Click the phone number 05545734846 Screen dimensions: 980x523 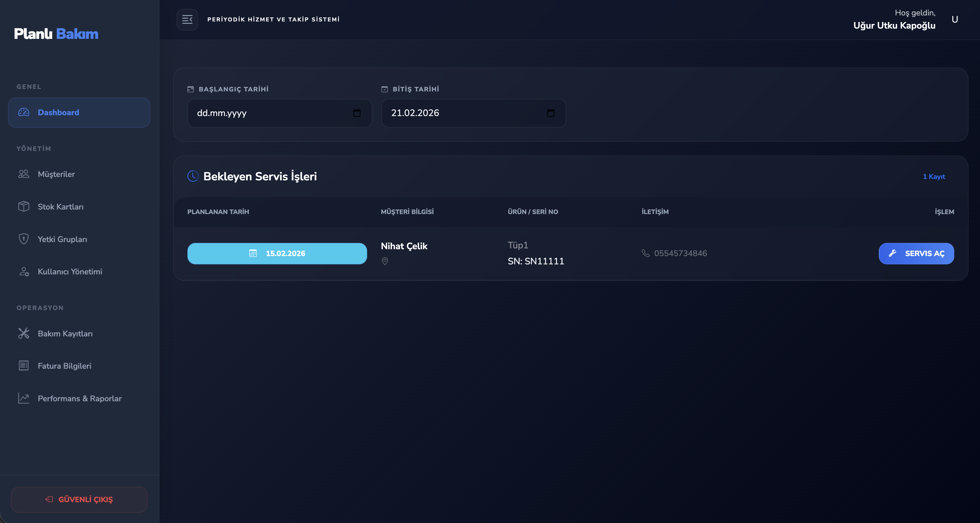[680, 253]
